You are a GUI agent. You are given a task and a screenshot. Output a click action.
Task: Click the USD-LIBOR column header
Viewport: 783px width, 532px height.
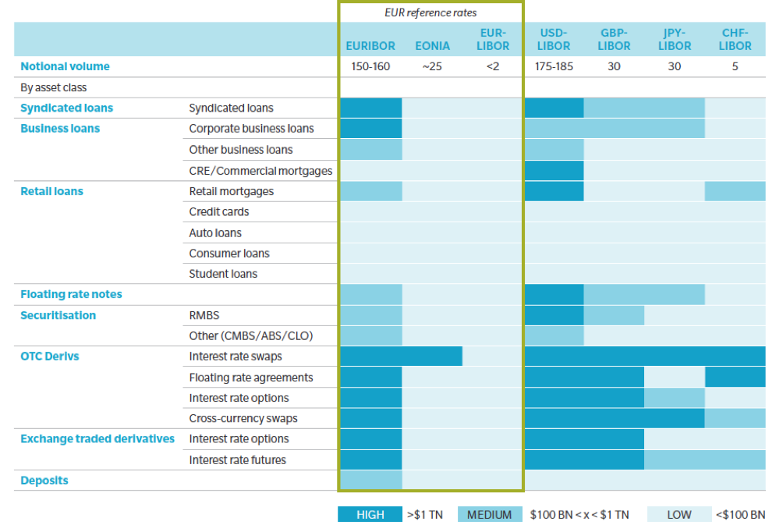click(554, 39)
